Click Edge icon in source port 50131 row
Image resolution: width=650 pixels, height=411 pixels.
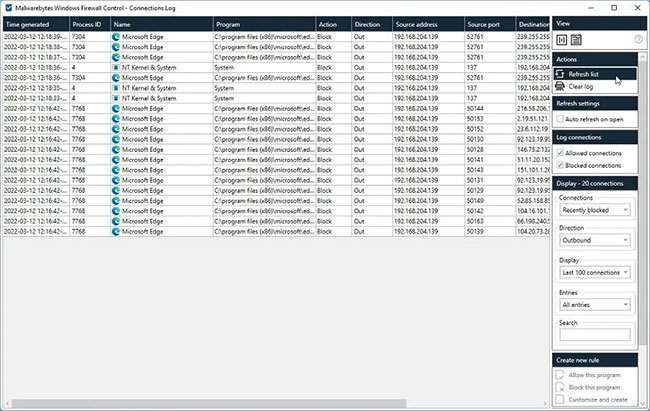[x=116, y=180]
